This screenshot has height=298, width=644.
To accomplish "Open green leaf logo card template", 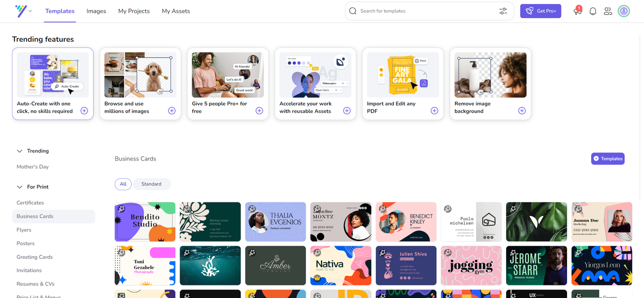I will point(537,222).
